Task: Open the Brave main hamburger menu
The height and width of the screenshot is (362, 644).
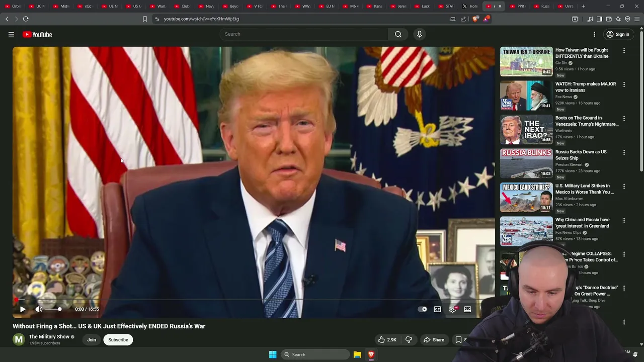Action: (637, 19)
